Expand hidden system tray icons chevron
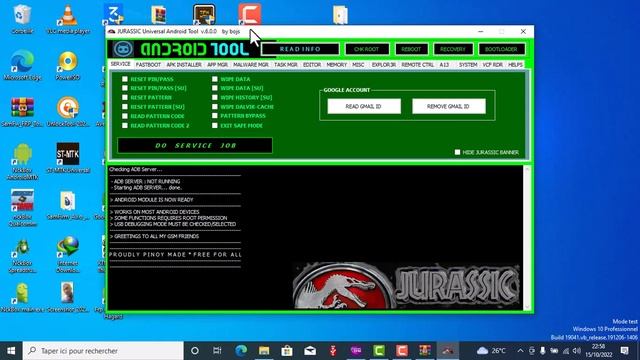640x360 pixels. coord(520,351)
